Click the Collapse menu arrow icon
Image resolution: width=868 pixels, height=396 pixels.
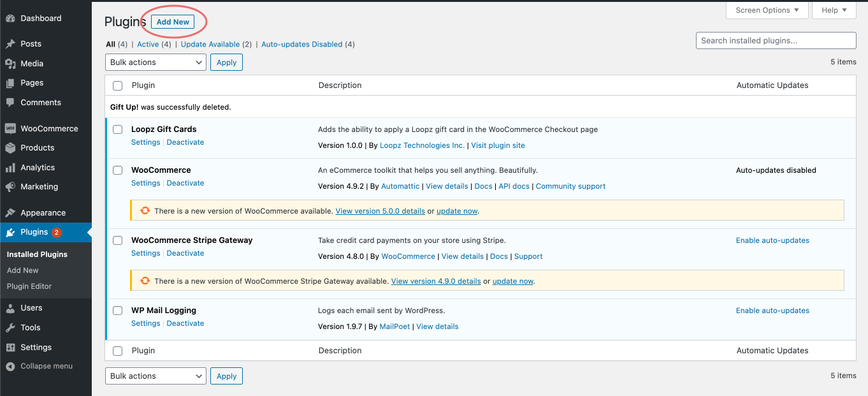pos(10,367)
